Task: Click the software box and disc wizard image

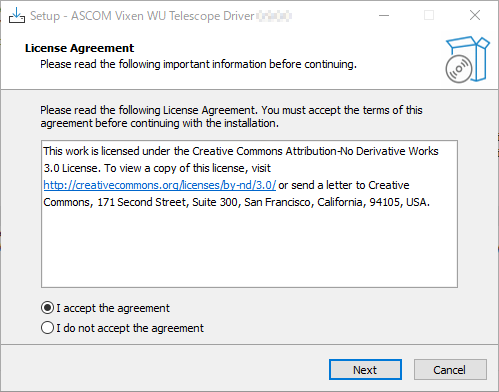Action: click(467, 59)
